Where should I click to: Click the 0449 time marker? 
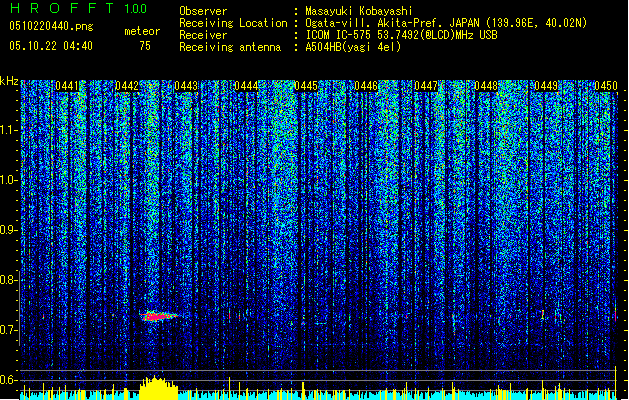click(x=546, y=86)
